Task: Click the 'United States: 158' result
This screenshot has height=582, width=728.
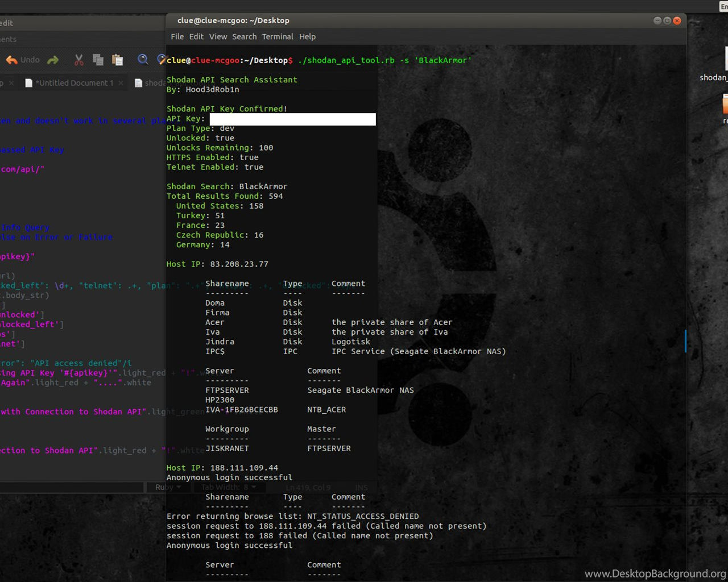Action: [x=220, y=206]
